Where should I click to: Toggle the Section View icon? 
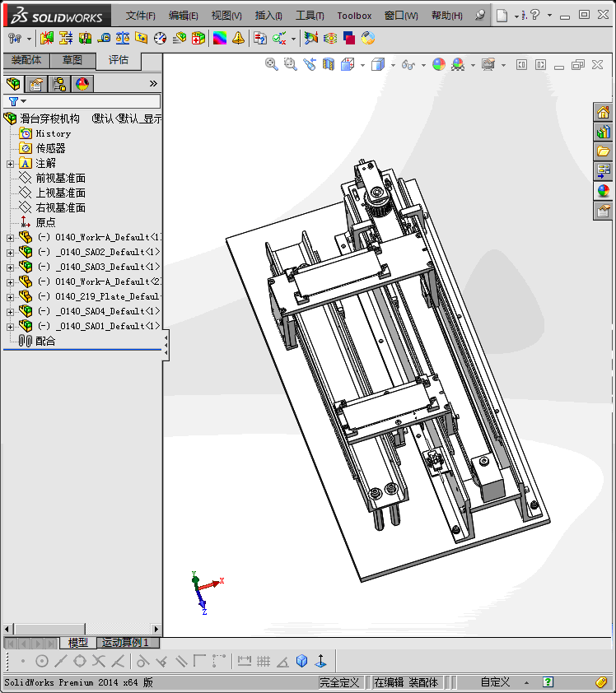coord(328,64)
